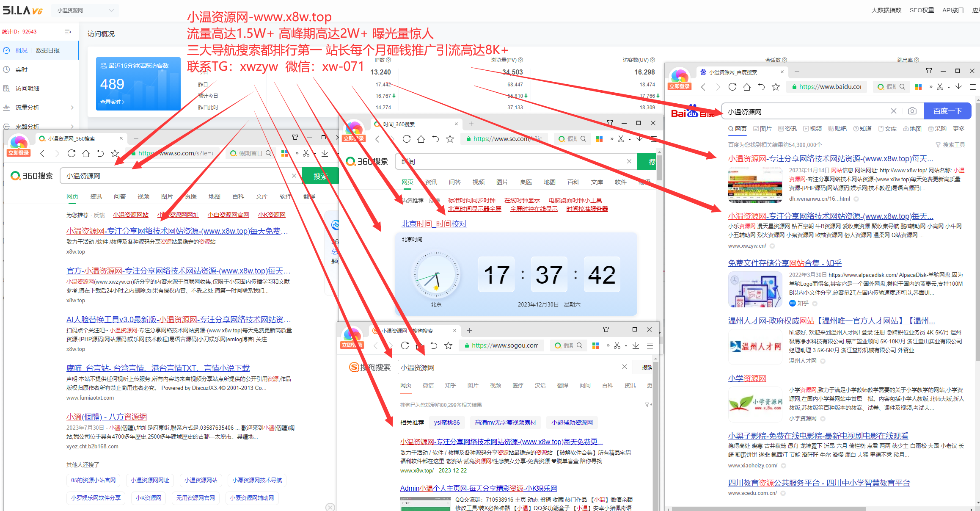Open the 免费文件存储分享网站合集 - 知乎 result
Screen dimensions: 980x511
pyautogui.click(x=785, y=263)
